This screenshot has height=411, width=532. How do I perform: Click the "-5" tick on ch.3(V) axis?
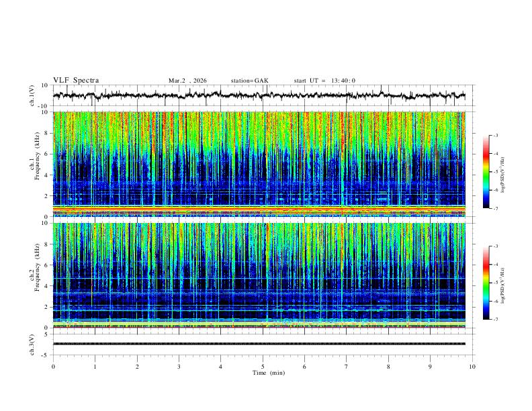46,355
